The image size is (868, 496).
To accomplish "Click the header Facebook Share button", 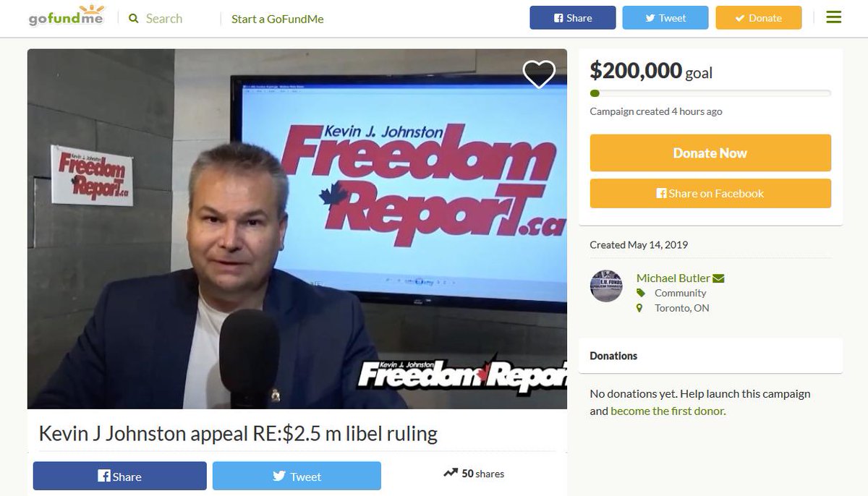I will [573, 18].
